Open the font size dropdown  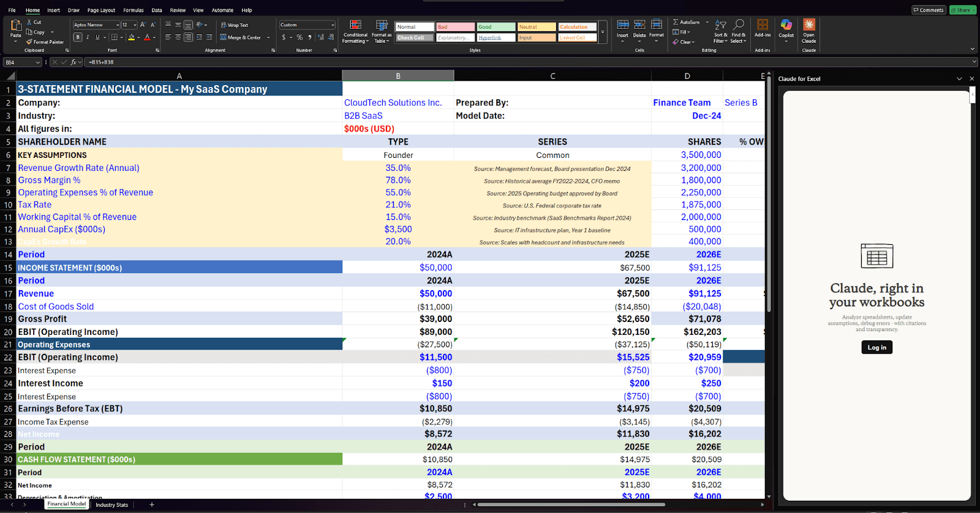[134, 25]
